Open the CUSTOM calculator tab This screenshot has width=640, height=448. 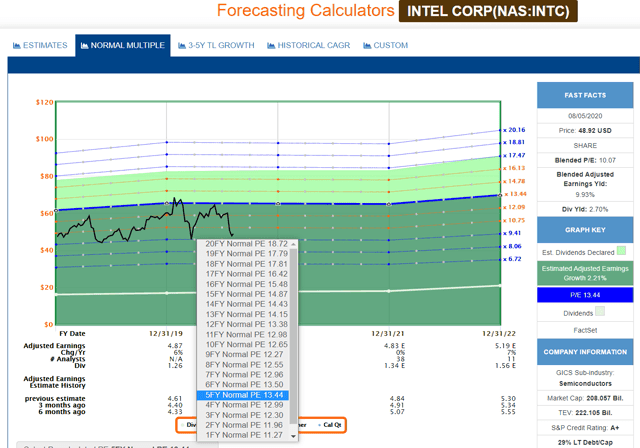click(386, 45)
